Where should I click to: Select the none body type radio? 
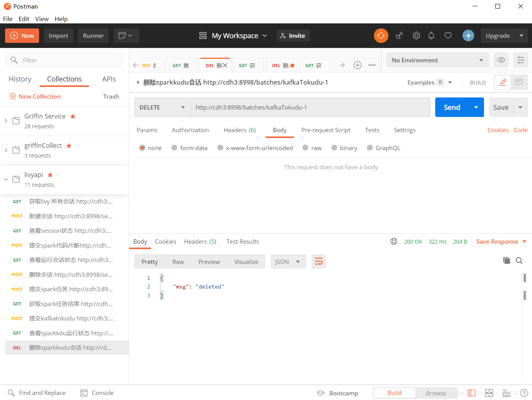(142, 148)
